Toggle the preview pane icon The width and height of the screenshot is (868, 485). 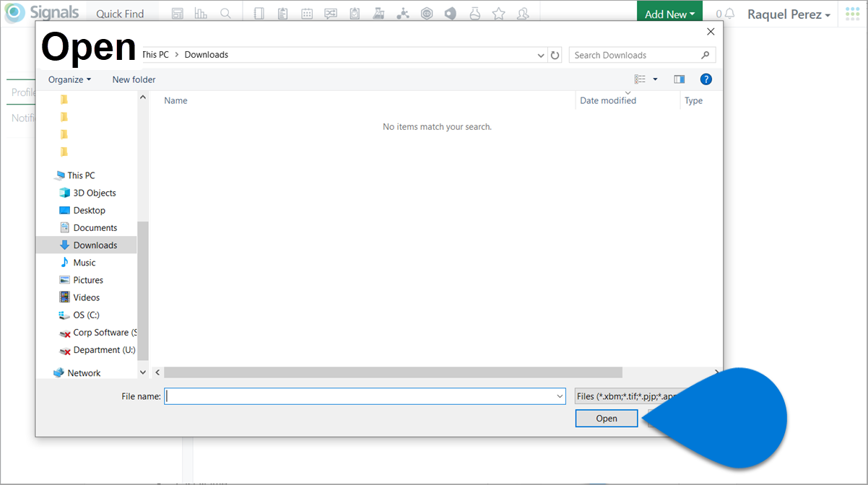(x=679, y=79)
